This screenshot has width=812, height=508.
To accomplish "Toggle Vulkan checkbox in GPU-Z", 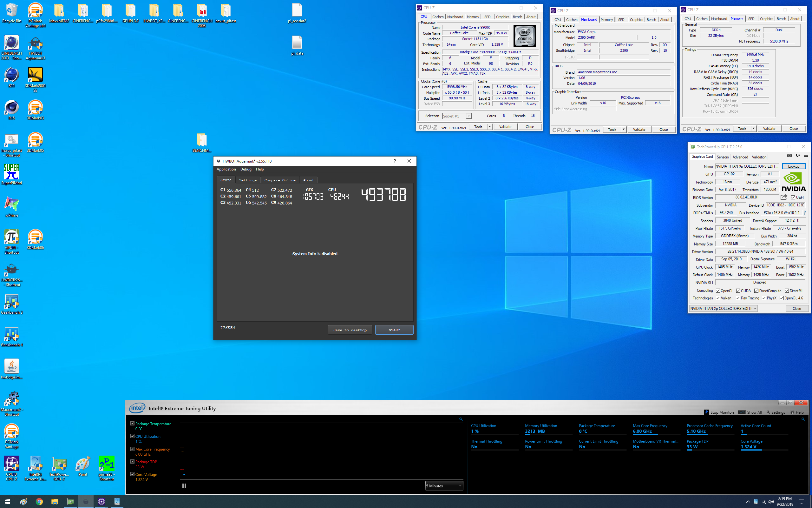I will coord(718,298).
